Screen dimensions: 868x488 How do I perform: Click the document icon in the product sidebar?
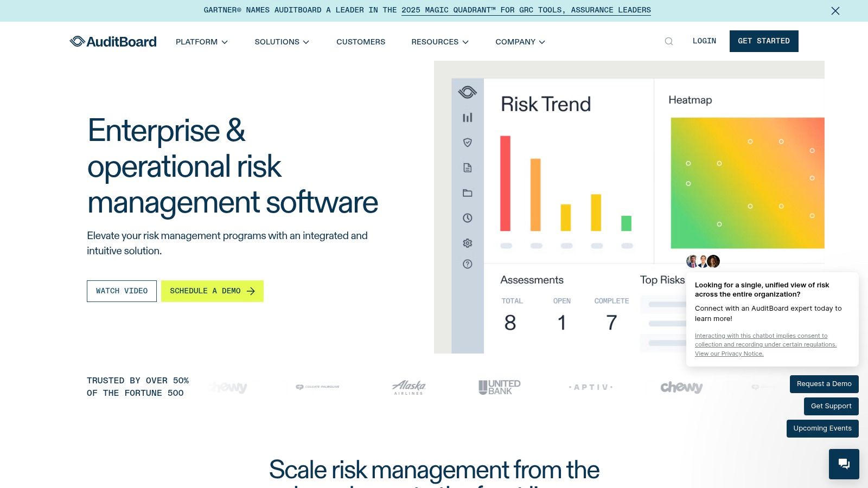(467, 168)
